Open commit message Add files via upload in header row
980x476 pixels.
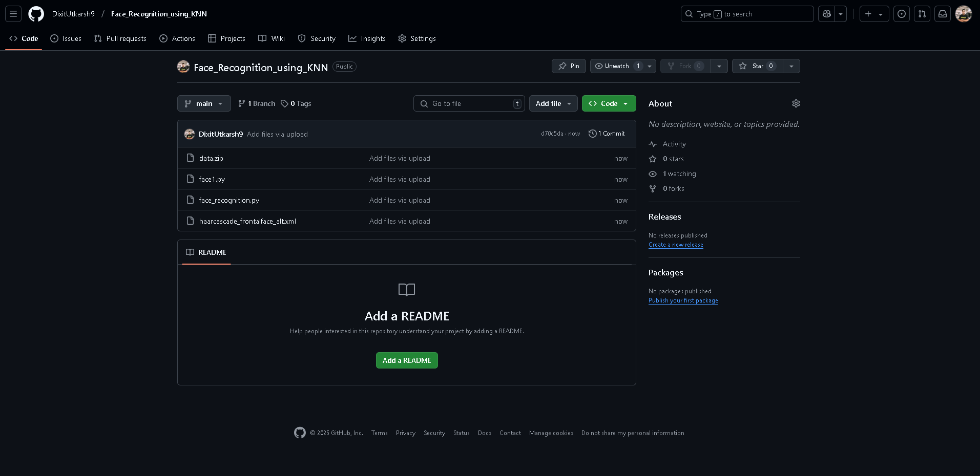click(x=277, y=134)
